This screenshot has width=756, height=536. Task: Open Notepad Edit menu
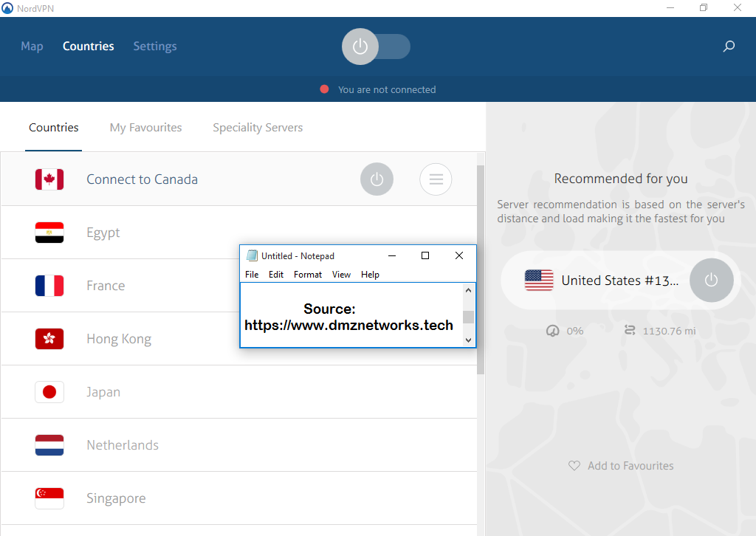point(276,274)
